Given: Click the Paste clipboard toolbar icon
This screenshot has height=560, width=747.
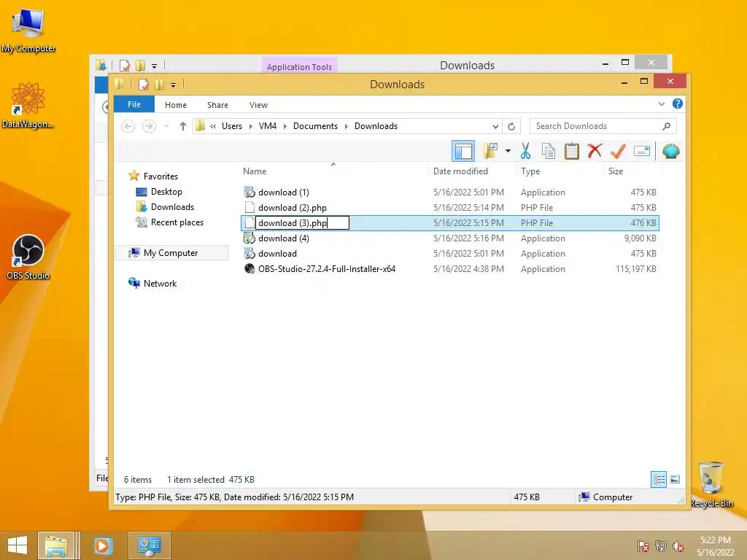Looking at the screenshot, I should (571, 151).
